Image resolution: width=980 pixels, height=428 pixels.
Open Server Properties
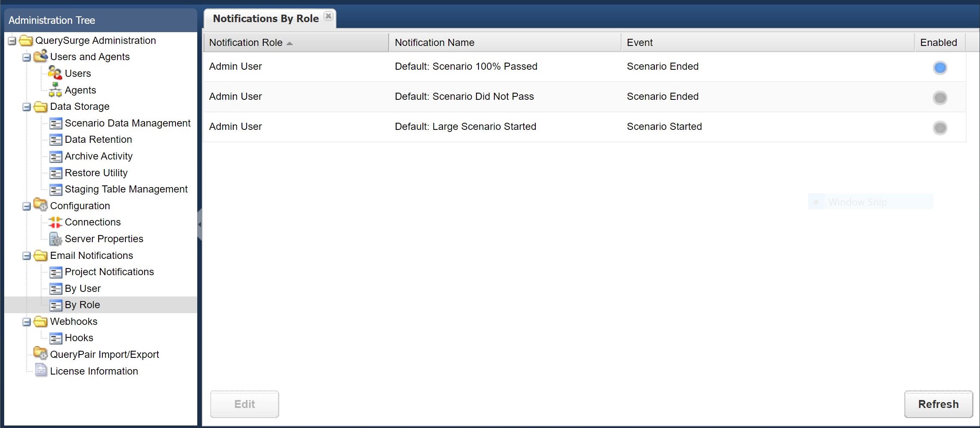click(x=104, y=239)
